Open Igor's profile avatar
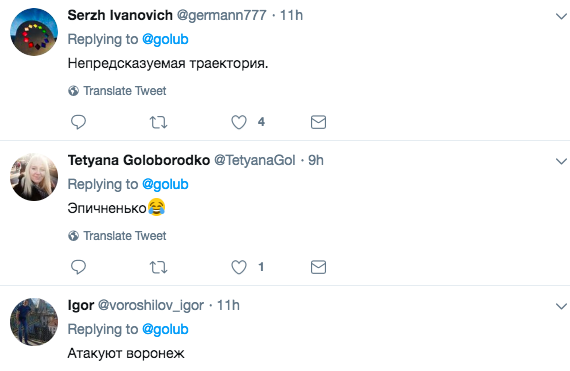570x371 pixels. point(34,322)
